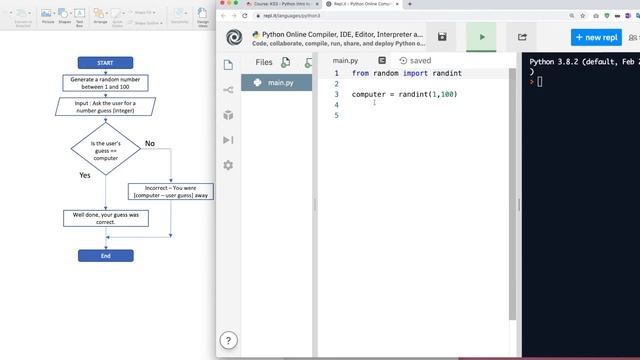The image size is (640, 360).
Task: Go back in the browser
Action: pyautogui.click(x=223, y=16)
